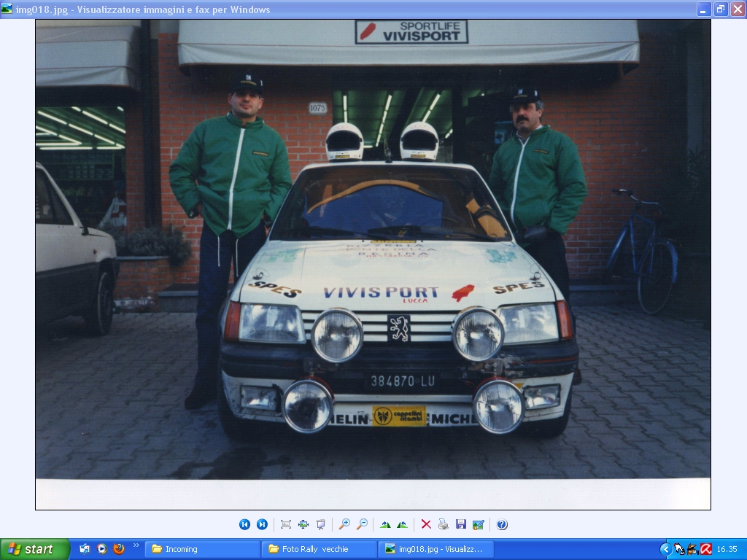Zoom out of the image
This screenshot has height=560, width=747.
(362, 524)
